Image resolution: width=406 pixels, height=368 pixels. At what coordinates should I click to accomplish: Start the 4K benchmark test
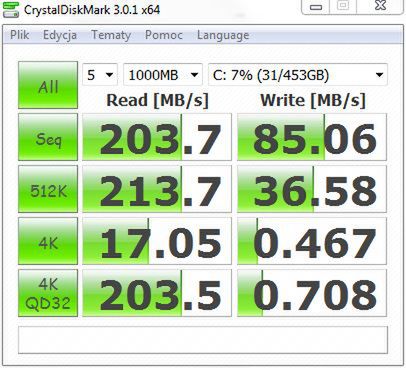(48, 241)
